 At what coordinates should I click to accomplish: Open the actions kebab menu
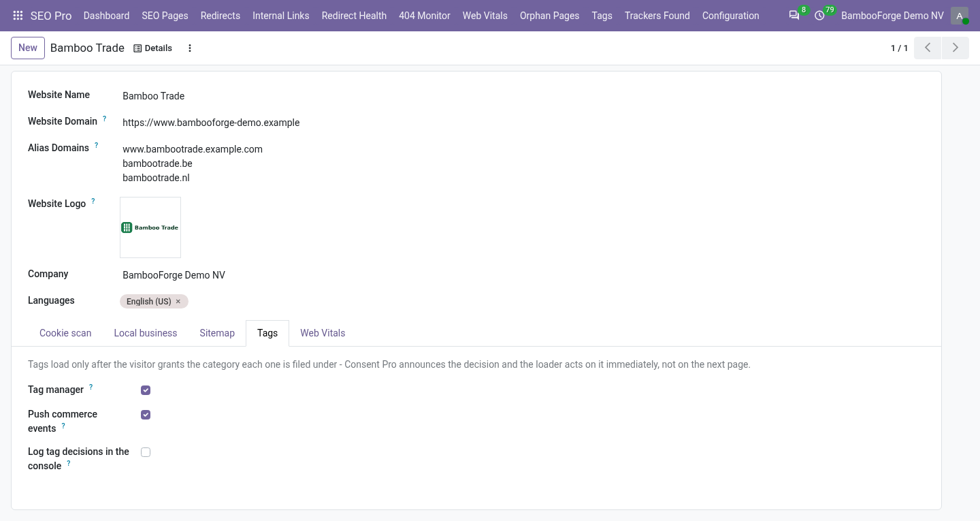(190, 48)
